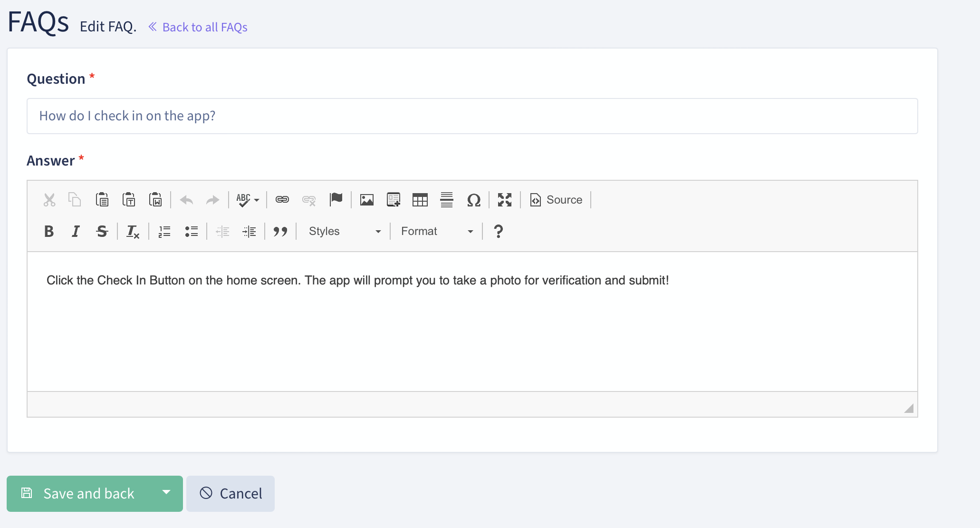The image size is (980, 528).
Task: Insert special character with Omega icon
Action: click(474, 200)
